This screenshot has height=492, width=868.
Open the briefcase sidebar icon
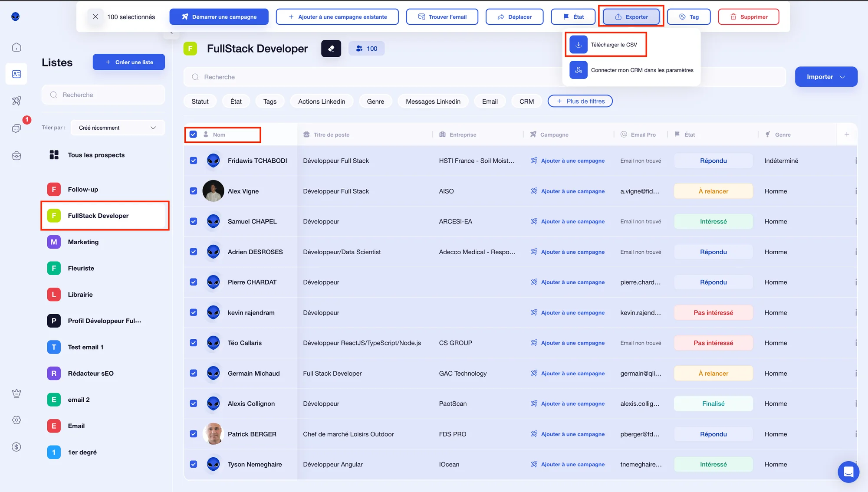[x=16, y=156]
